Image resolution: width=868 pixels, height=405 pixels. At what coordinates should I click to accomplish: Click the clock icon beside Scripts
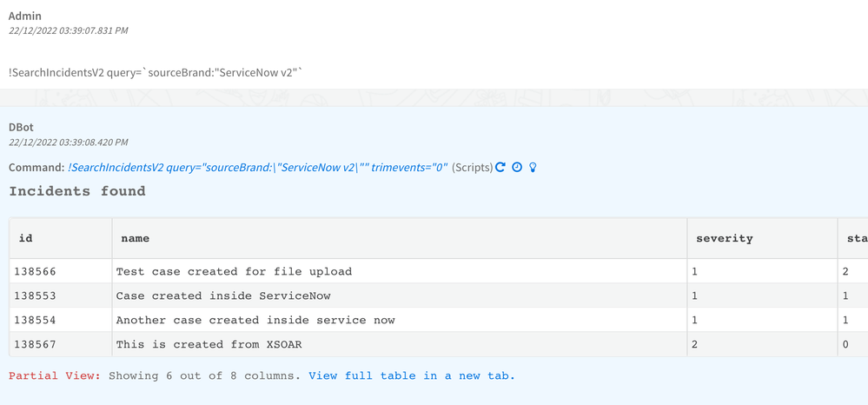517,167
